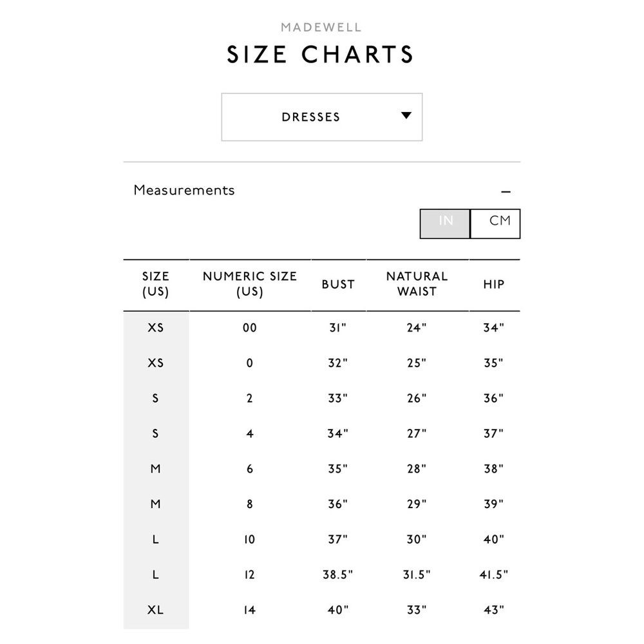This screenshot has height=644, width=644.
Task: Click the Bust column header
Action: [x=338, y=284]
